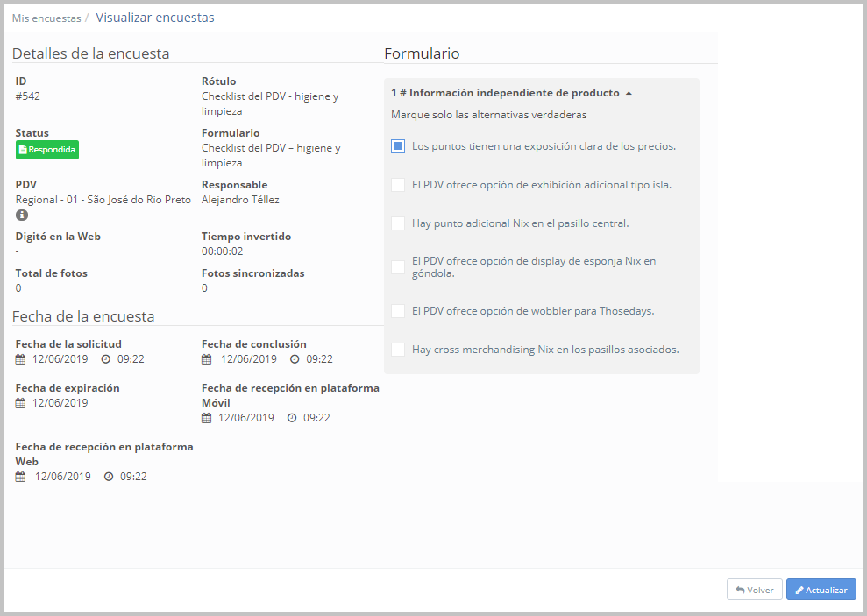Uncheck 'exposición clara de los precios' checkbox
867x616 pixels.
(x=398, y=146)
